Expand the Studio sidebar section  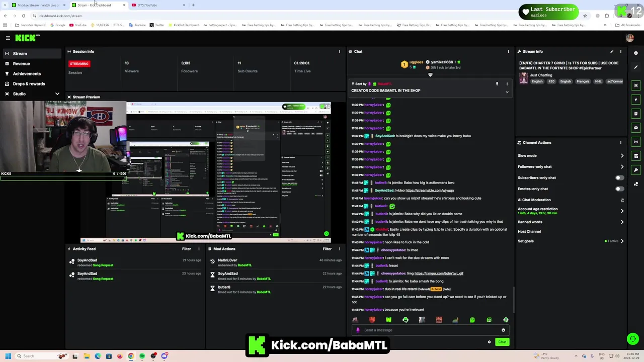pos(57,94)
